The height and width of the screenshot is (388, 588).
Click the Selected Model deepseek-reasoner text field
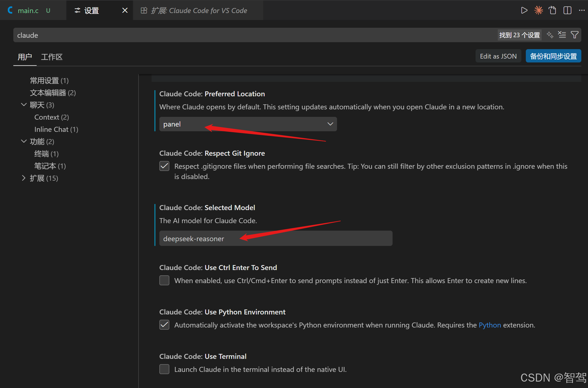(x=276, y=238)
